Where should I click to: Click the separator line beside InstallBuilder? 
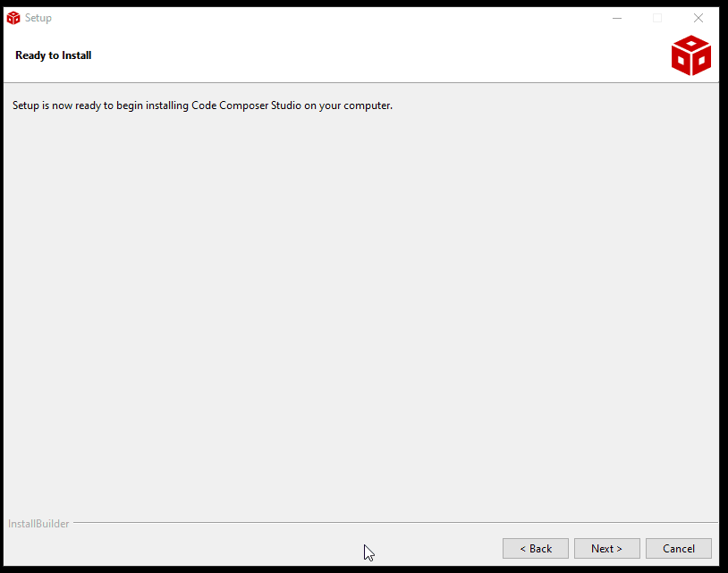click(x=394, y=523)
